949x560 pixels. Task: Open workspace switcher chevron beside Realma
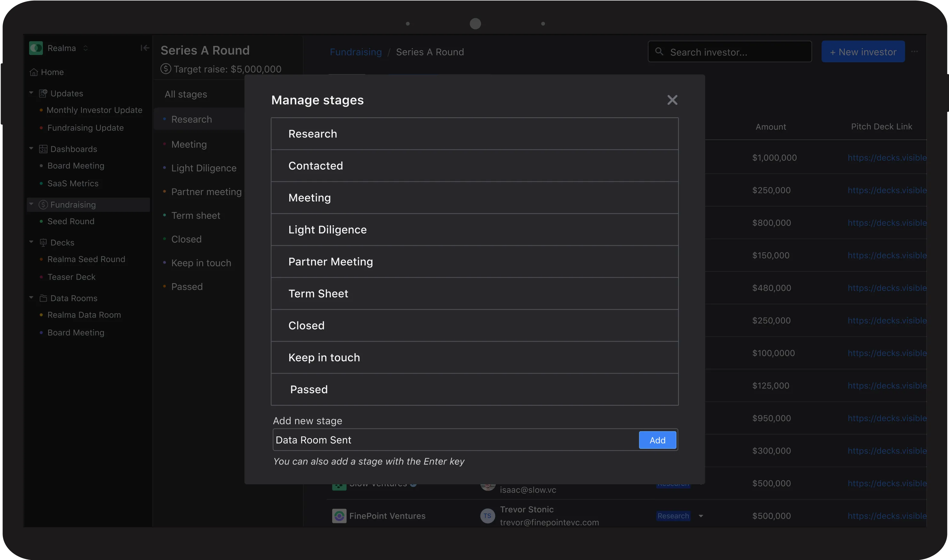(x=86, y=48)
